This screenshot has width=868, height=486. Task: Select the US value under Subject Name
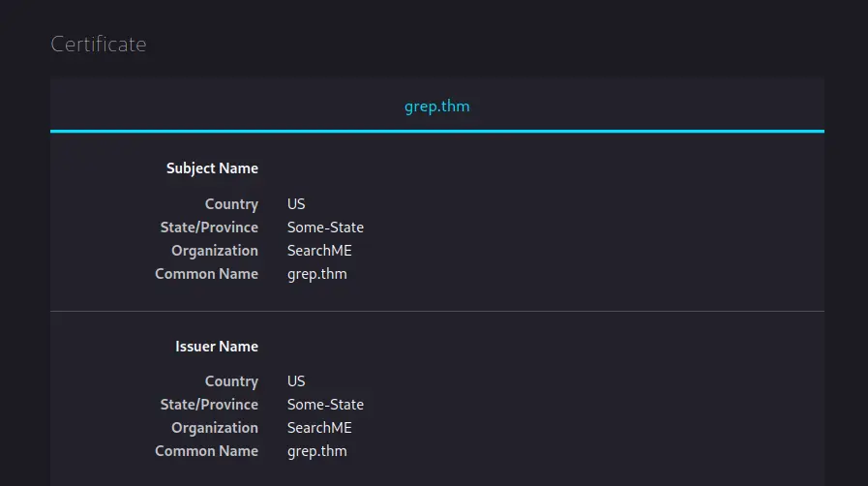click(x=296, y=203)
